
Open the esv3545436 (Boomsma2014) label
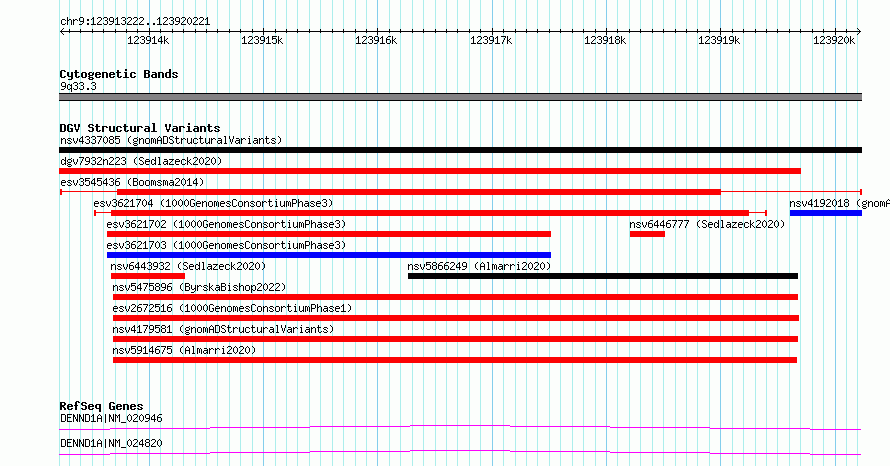pyautogui.click(x=132, y=182)
